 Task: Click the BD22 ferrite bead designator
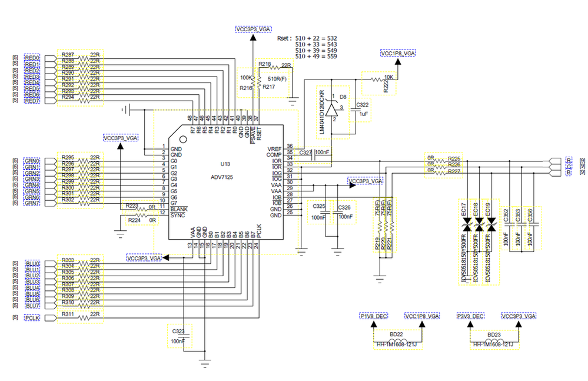pos(396,334)
